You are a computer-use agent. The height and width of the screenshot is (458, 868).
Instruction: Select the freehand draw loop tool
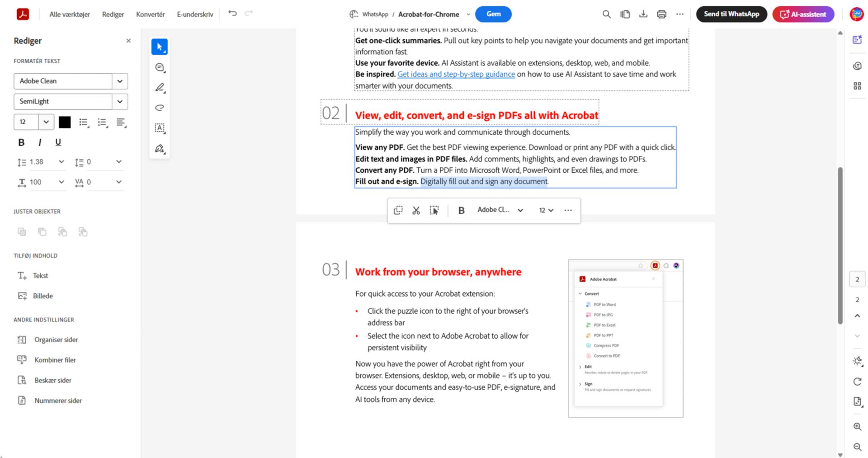[x=160, y=108]
